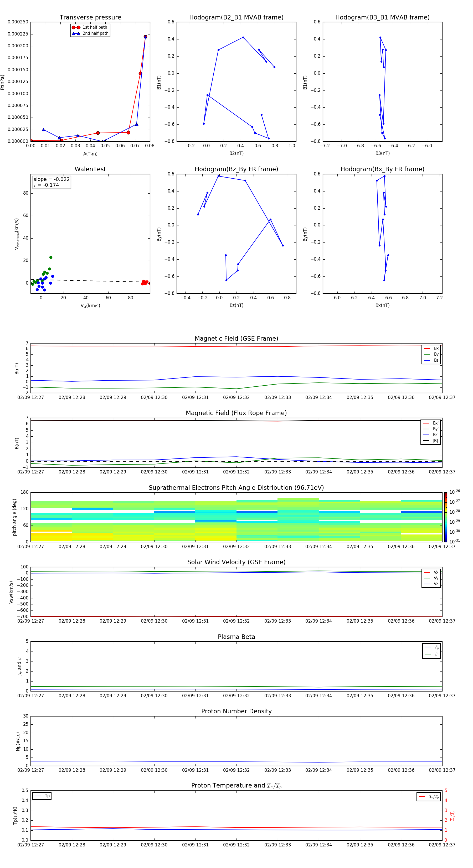Viewport: 473px width, 868px height.
Task: Click the peak point on Transverse pressure curve
Action: 145,37
